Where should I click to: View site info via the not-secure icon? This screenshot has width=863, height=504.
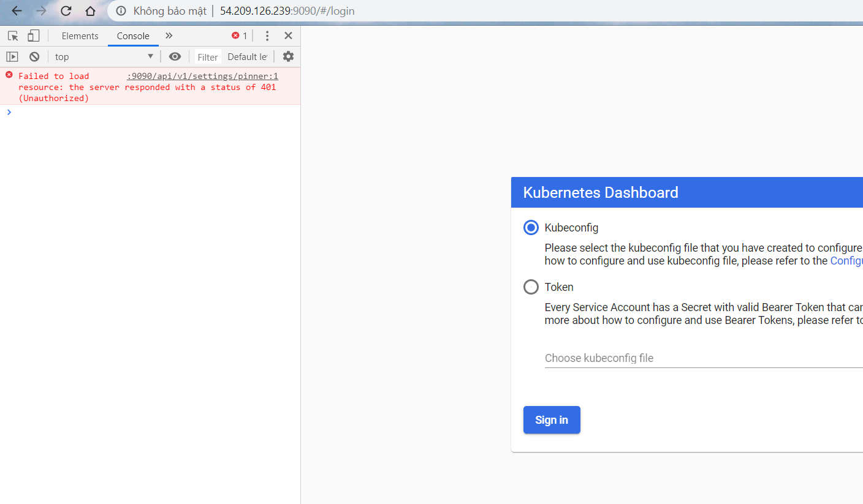click(x=121, y=11)
